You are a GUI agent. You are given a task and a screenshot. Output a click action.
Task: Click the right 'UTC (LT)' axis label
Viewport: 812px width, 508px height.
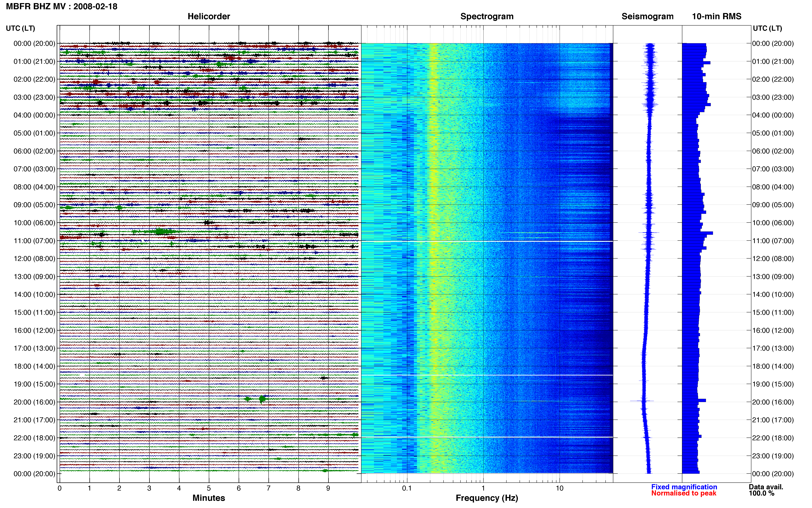coord(767,28)
